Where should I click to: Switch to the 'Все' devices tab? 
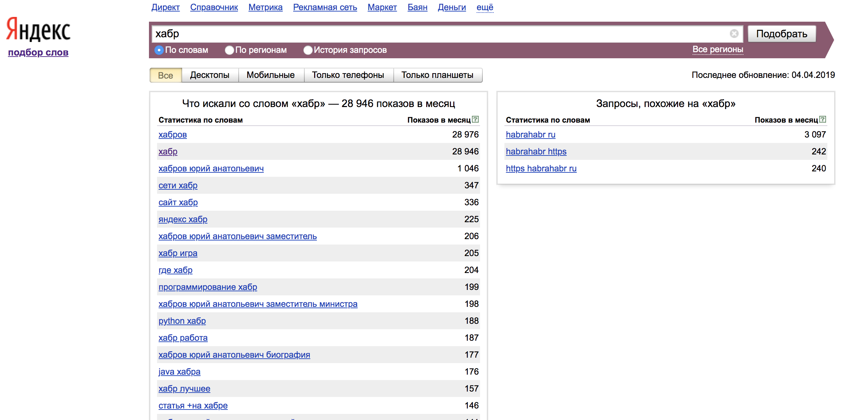[166, 75]
